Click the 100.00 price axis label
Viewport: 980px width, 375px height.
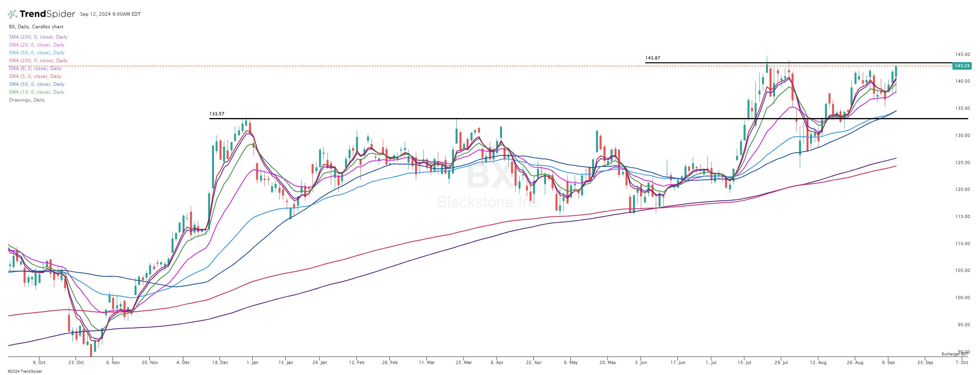[962, 297]
